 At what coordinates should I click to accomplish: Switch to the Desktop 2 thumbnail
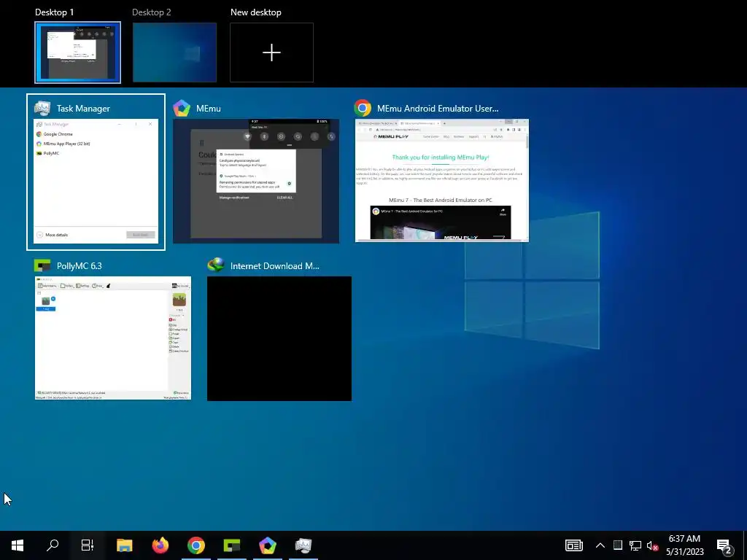pyautogui.click(x=174, y=52)
